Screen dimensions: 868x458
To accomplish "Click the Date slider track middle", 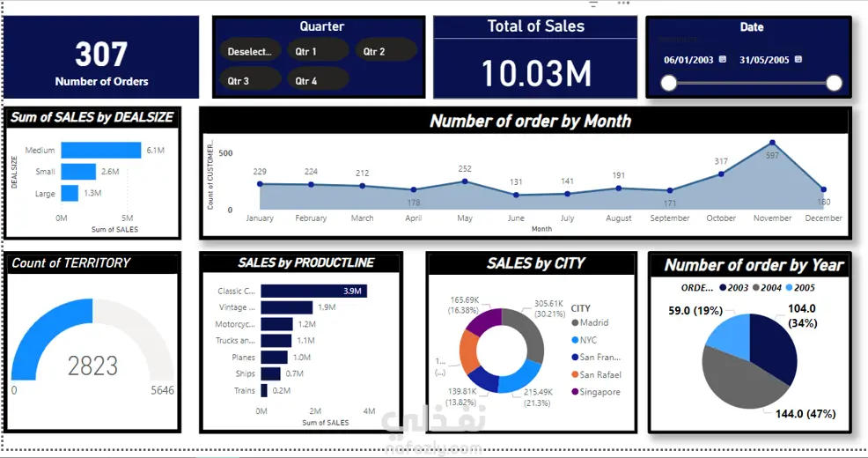I will [x=751, y=83].
